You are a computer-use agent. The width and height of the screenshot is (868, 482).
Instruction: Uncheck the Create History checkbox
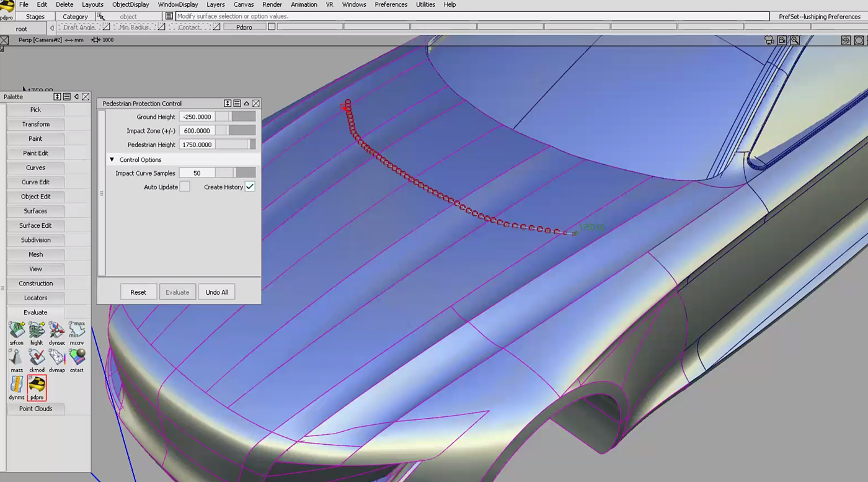(250, 187)
